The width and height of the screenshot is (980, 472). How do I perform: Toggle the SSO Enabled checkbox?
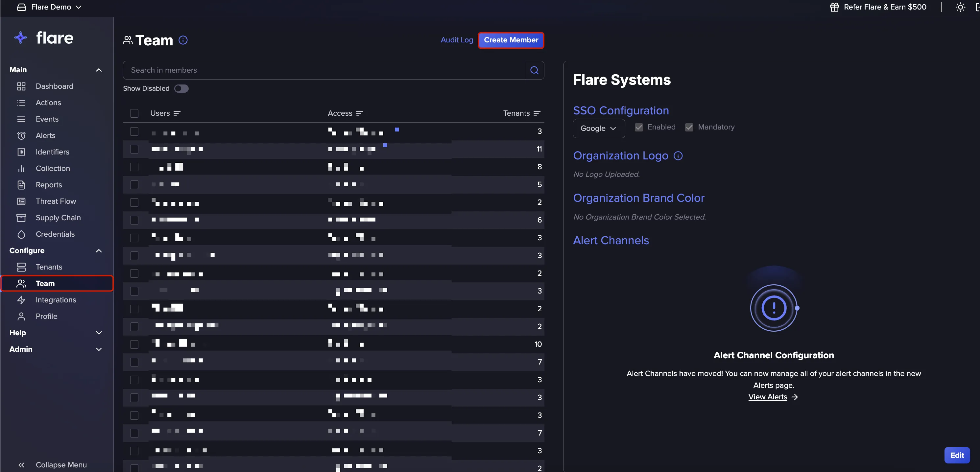pyautogui.click(x=639, y=128)
